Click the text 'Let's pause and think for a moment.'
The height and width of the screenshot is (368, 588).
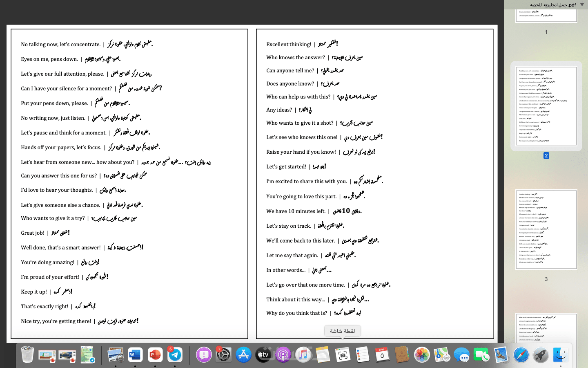(x=64, y=133)
